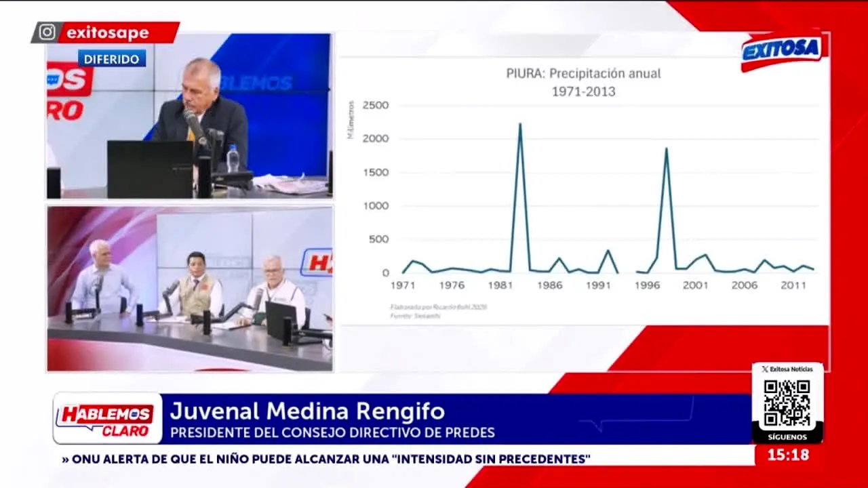Select the 1971-2013 chart subtitle
This screenshot has width=868, height=488.
[583, 91]
